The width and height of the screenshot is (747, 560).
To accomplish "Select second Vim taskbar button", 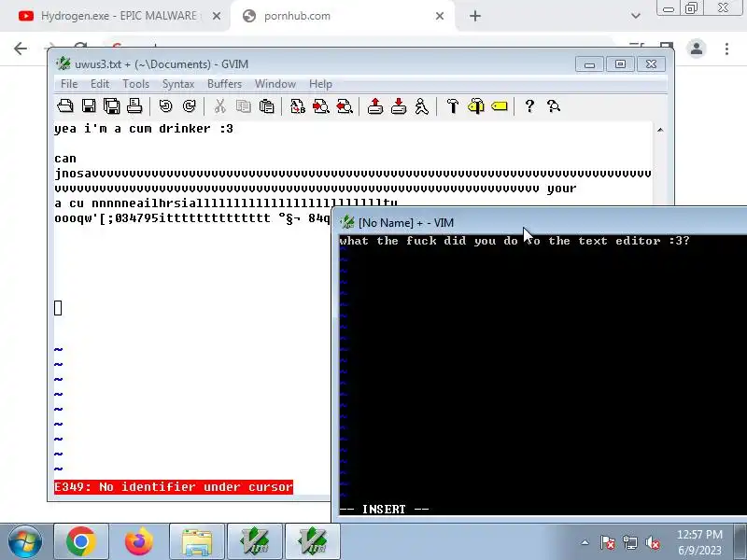I will click(x=313, y=541).
